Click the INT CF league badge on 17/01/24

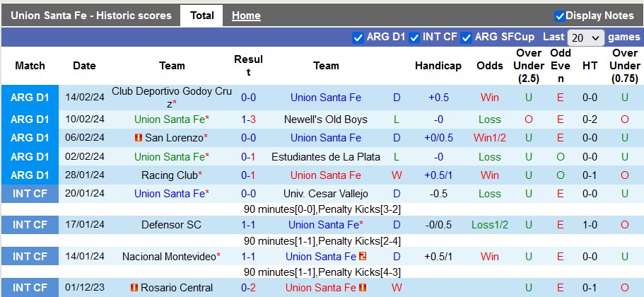[30, 225]
